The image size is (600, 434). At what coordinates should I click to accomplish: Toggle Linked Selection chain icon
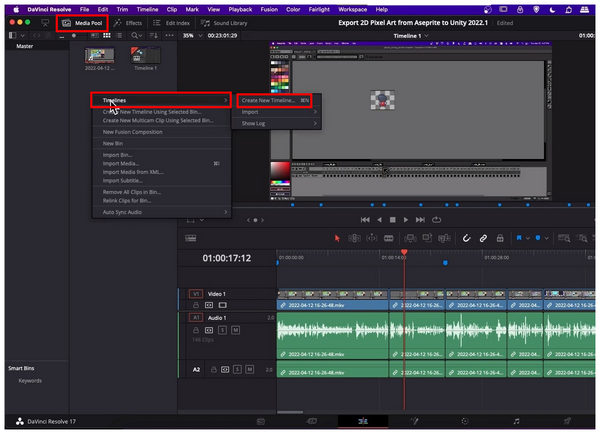(483, 238)
